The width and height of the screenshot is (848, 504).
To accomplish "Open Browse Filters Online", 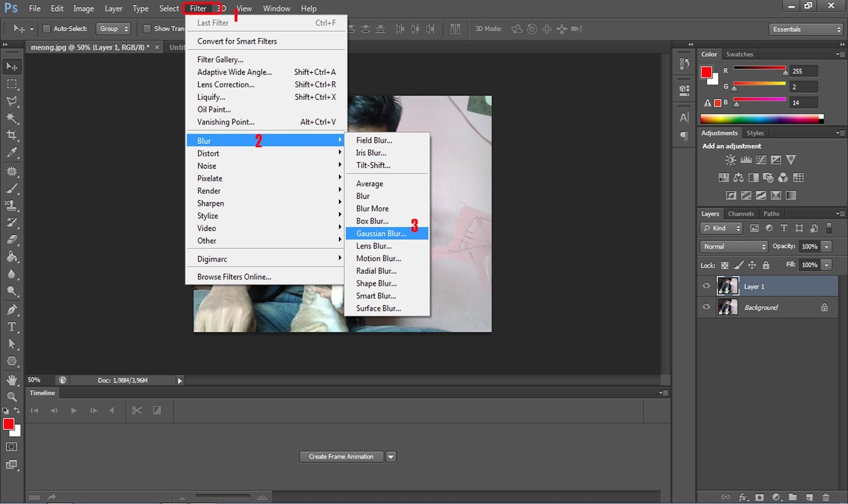I will click(x=234, y=276).
